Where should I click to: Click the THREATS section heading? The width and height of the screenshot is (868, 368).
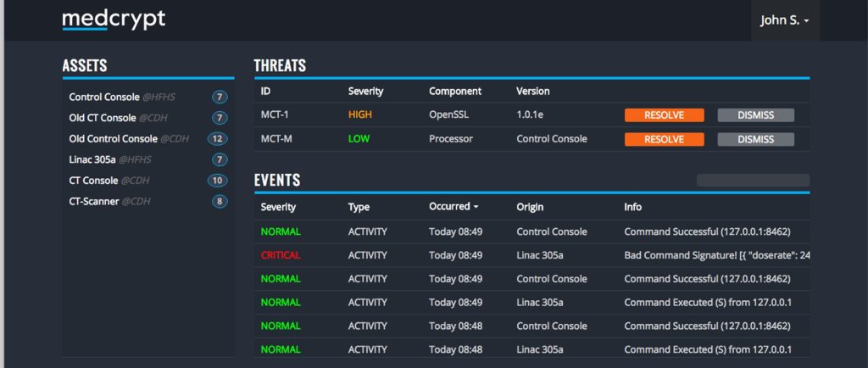tap(280, 65)
